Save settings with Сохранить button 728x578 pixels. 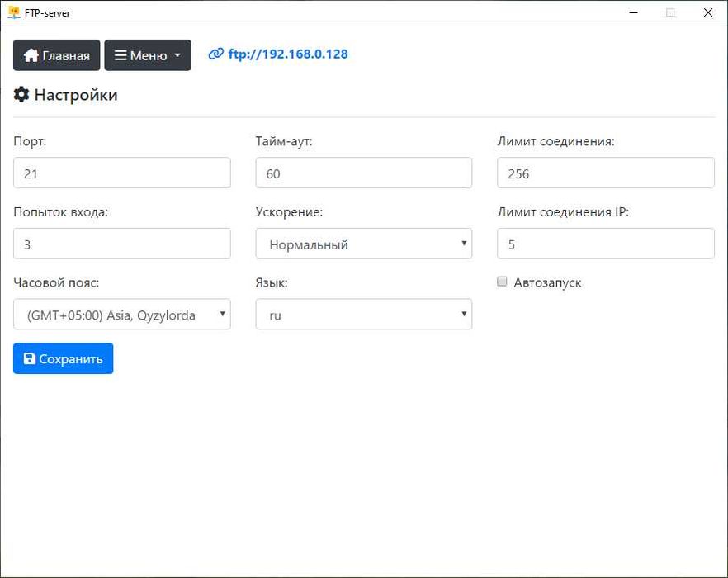pos(64,359)
